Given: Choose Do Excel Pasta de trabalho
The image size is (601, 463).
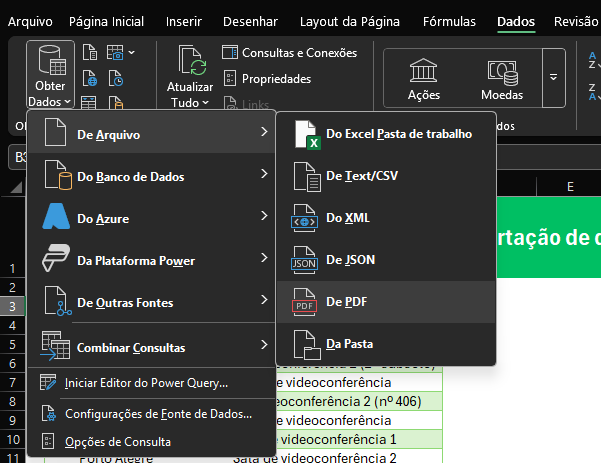Looking at the screenshot, I should click(386, 134).
